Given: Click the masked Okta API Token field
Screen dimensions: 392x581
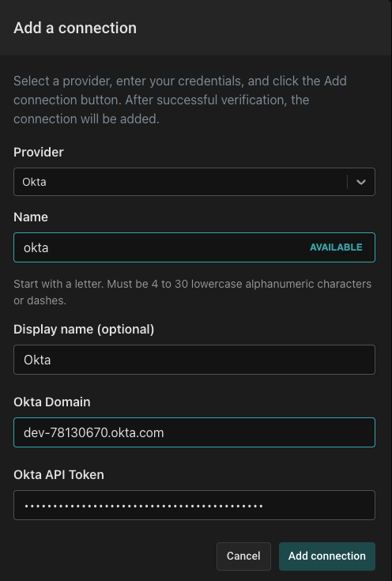Looking at the screenshot, I should point(194,505).
